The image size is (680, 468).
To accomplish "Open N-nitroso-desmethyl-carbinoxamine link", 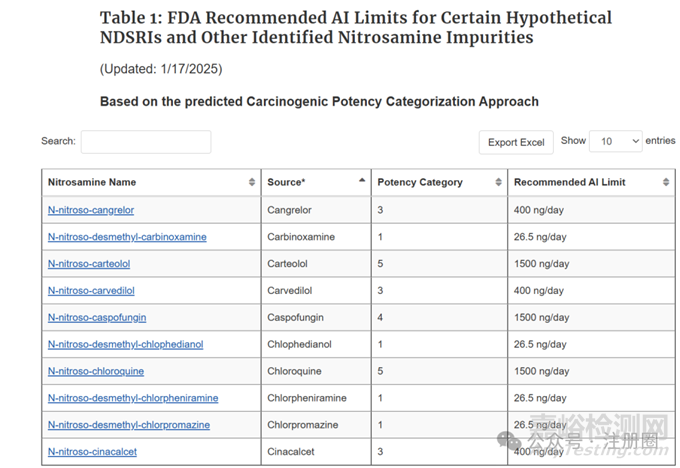I will pyautogui.click(x=127, y=237).
